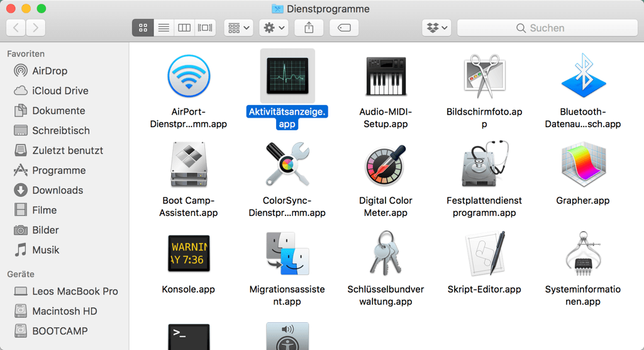Select Leos MacBook Pro device
The width and height of the screenshot is (644, 350).
(65, 291)
